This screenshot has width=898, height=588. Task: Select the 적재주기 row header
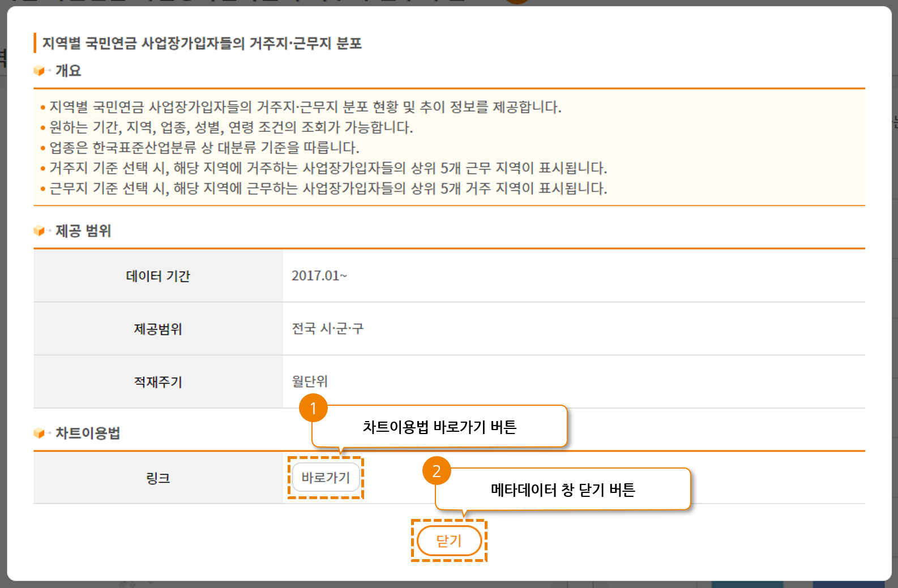click(x=158, y=382)
